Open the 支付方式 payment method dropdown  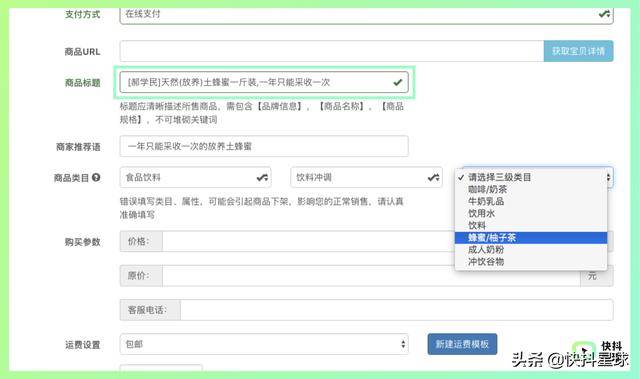366,15
